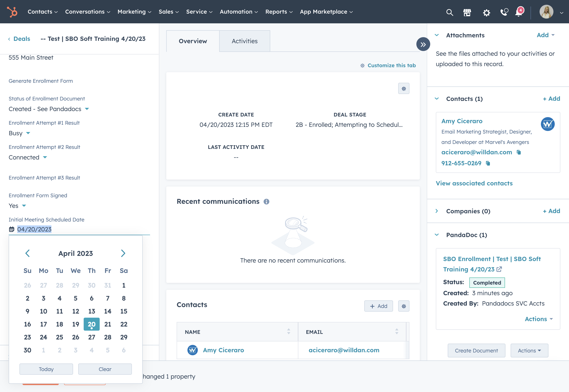
Task: Open the PandaDoc document external link icon
Action: 499,269
